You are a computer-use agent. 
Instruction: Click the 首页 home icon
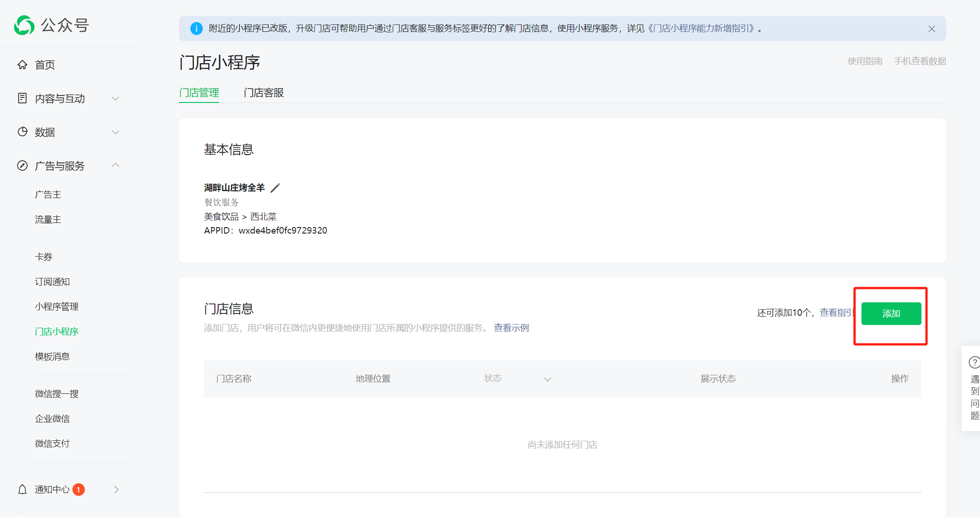[22, 65]
